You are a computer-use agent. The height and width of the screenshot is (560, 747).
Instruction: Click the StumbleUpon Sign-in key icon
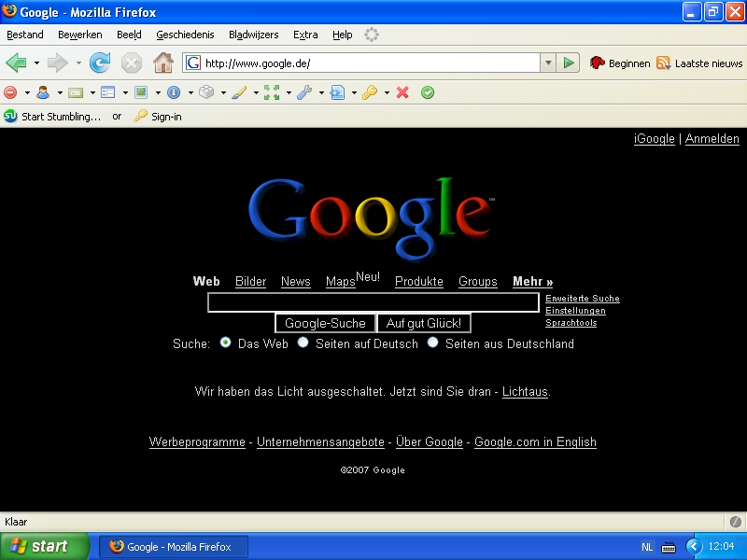[141, 116]
